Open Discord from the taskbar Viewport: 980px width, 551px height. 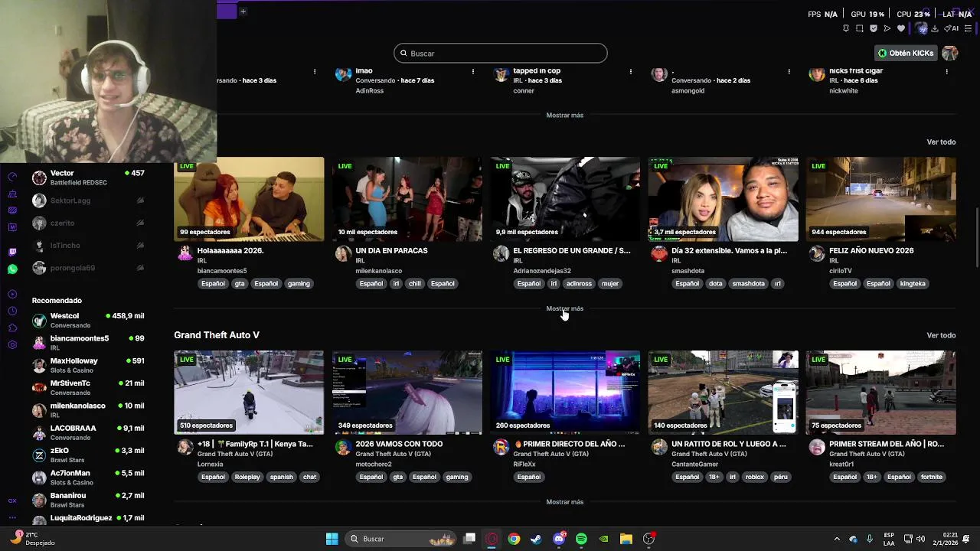[x=558, y=539]
